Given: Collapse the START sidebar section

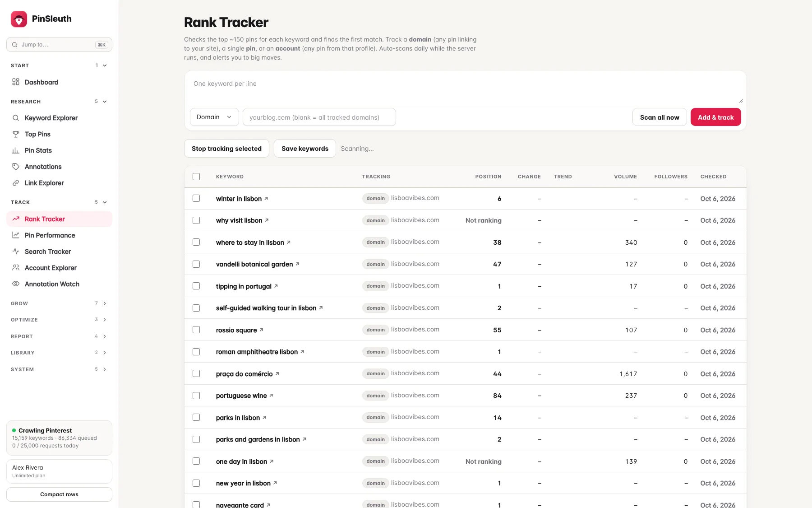Looking at the screenshot, I should [x=59, y=65].
